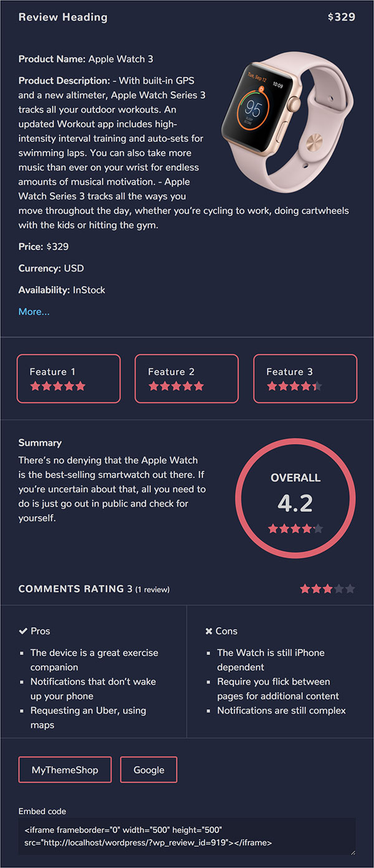Open the More... link

pos(34,311)
